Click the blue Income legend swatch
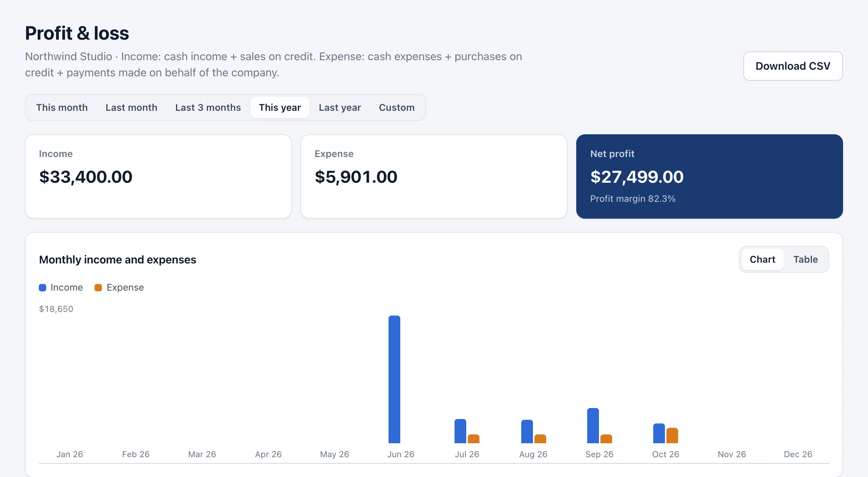This screenshot has width=868, height=477. click(43, 288)
